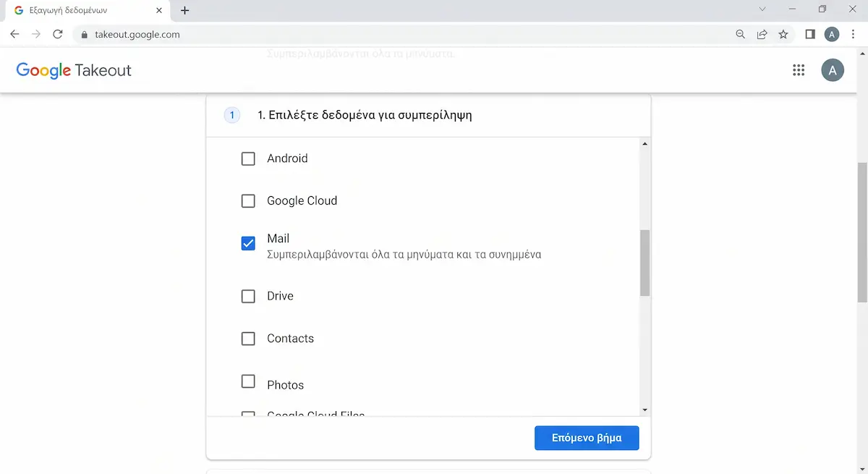This screenshot has width=868, height=474.
Task: Click the list scrollbar down arrow
Action: pos(644,410)
